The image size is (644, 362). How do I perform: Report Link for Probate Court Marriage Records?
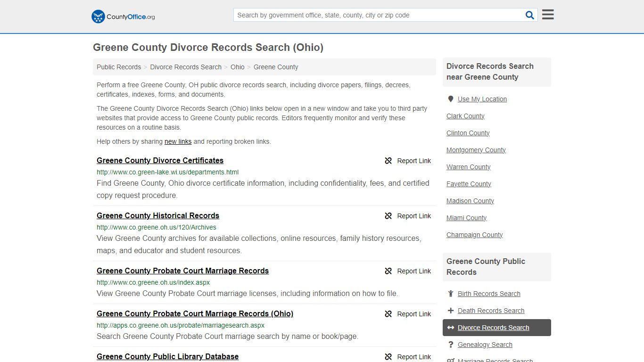point(408,271)
